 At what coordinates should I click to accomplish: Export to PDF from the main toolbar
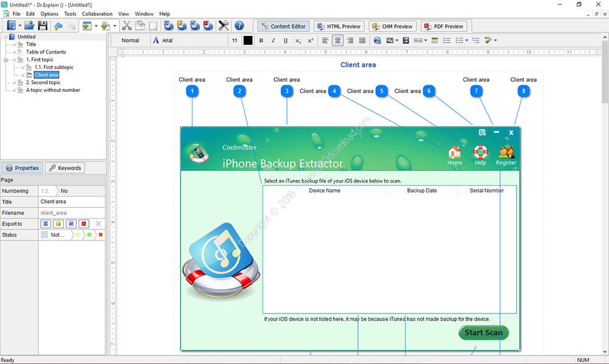pos(208,26)
